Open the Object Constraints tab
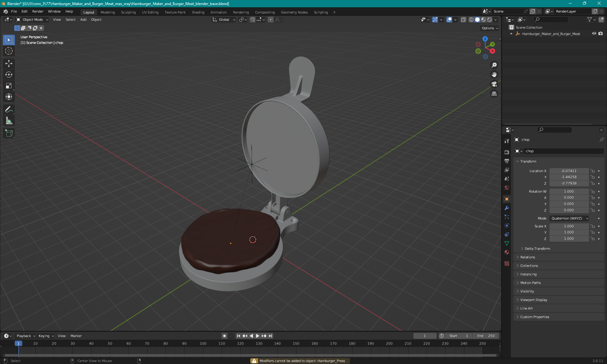 (x=507, y=234)
